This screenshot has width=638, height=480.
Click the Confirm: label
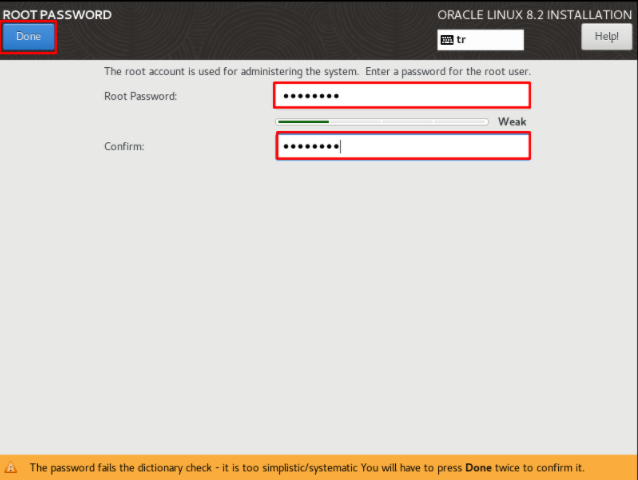(x=124, y=146)
